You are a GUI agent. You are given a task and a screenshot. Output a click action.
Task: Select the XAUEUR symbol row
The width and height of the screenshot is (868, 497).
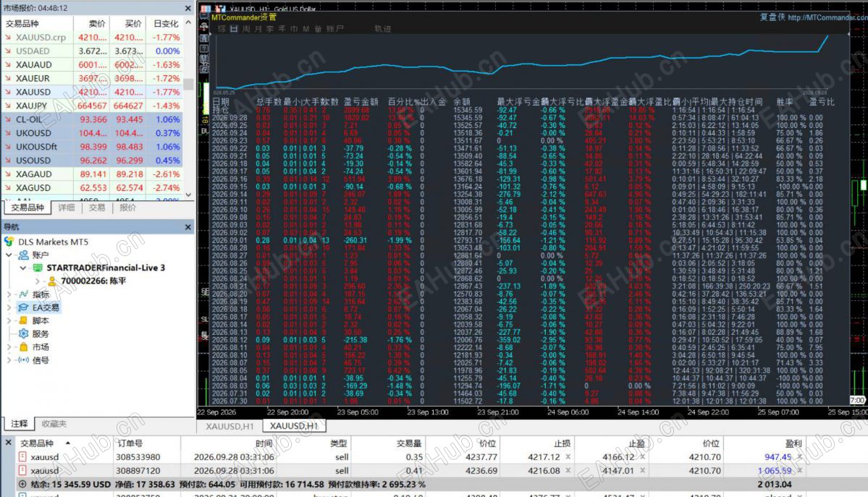coord(92,79)
